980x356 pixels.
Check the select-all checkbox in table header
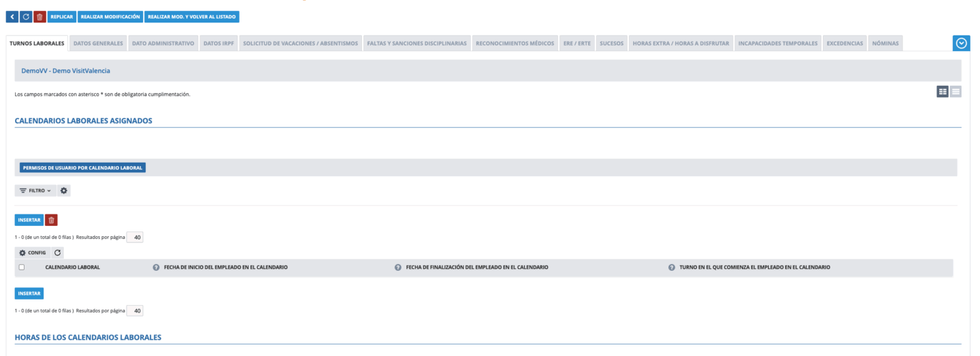tap(22, 268)
